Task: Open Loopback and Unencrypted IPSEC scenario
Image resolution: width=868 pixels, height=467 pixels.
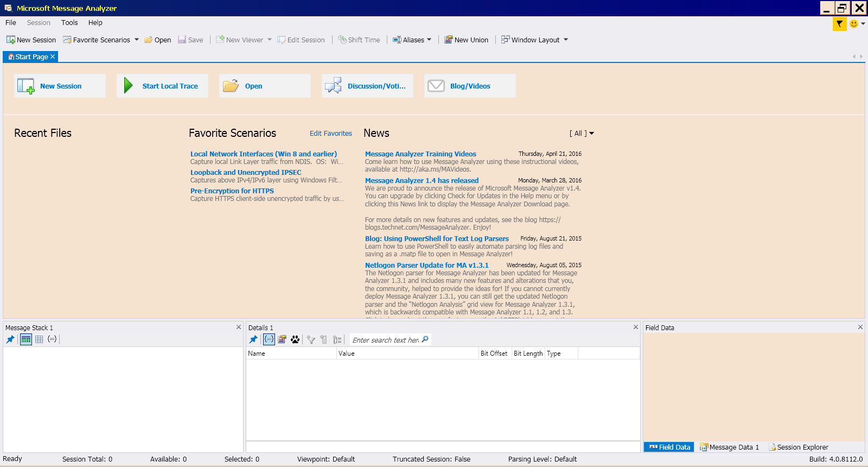Action: tap(245, 173)
